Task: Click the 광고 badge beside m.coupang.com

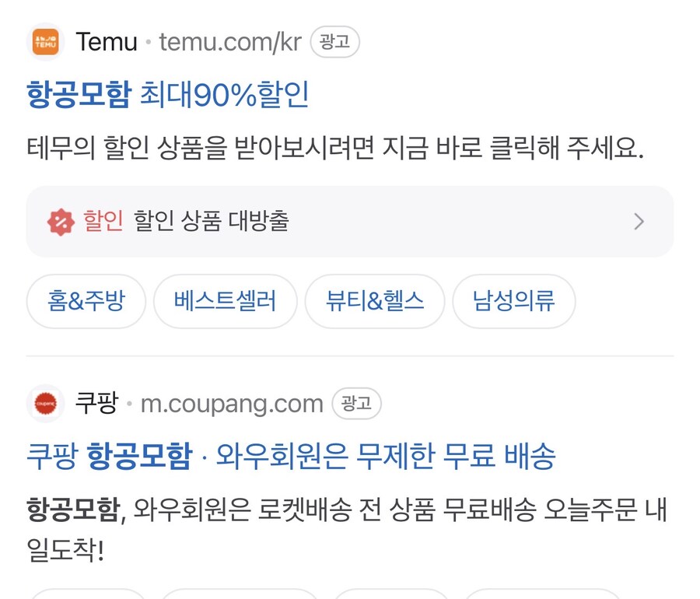Action: 356,404
